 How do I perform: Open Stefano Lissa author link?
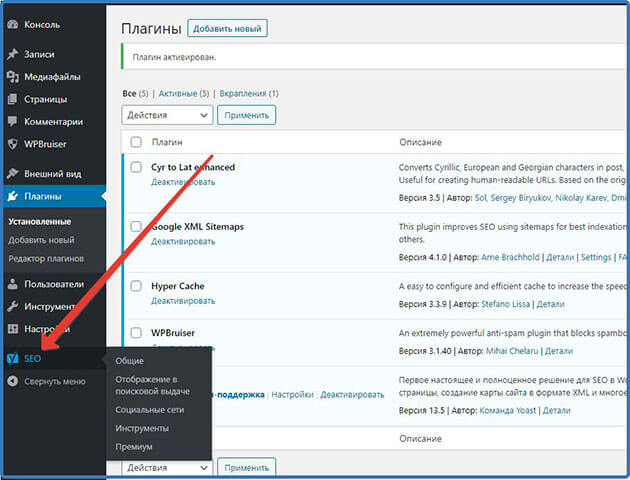click(506, 304)
